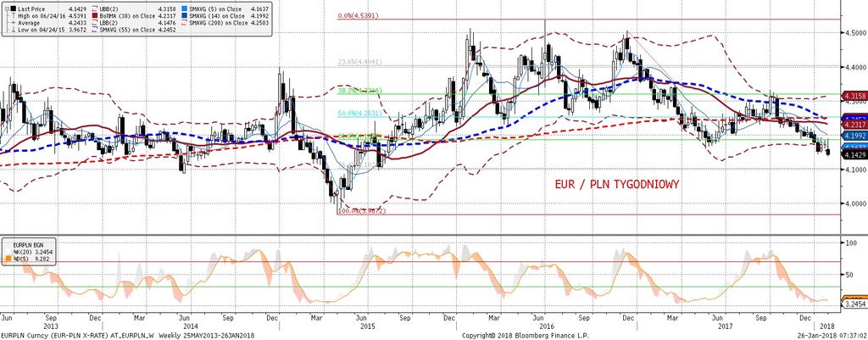Select the SMAVG (200) dashed line icon
868x340 pixels.
pos(184,23)
